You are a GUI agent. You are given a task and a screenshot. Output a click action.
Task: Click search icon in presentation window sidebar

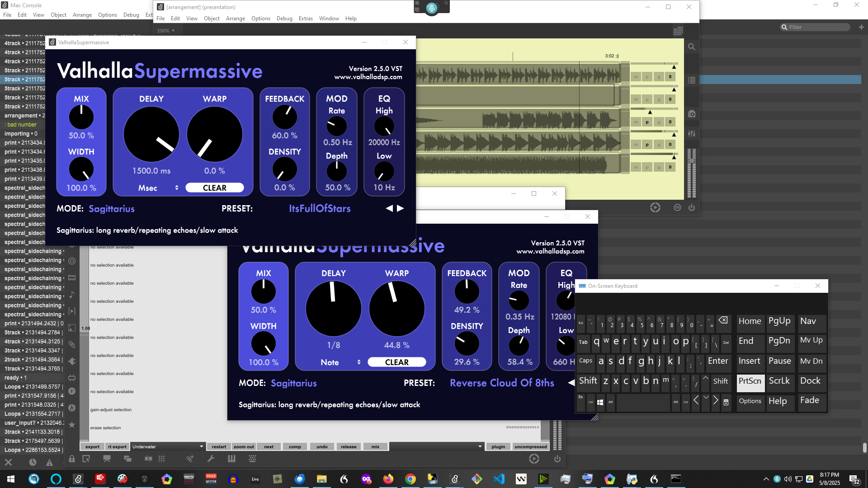click(x=692, y=47)
